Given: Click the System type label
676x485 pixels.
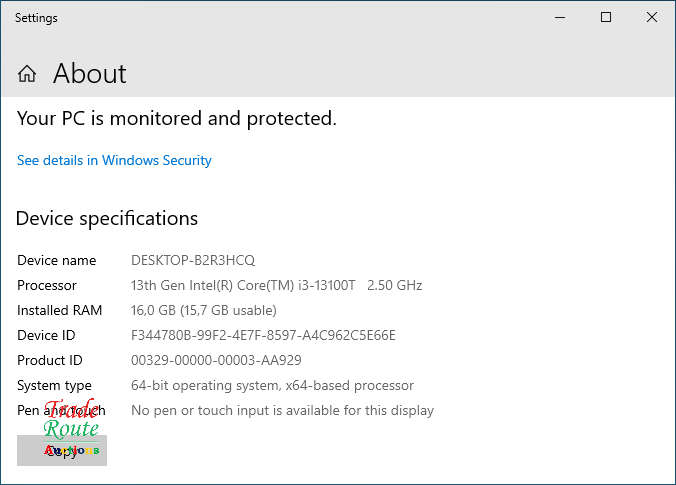Looking at the screenshot, I should point(54,385).
